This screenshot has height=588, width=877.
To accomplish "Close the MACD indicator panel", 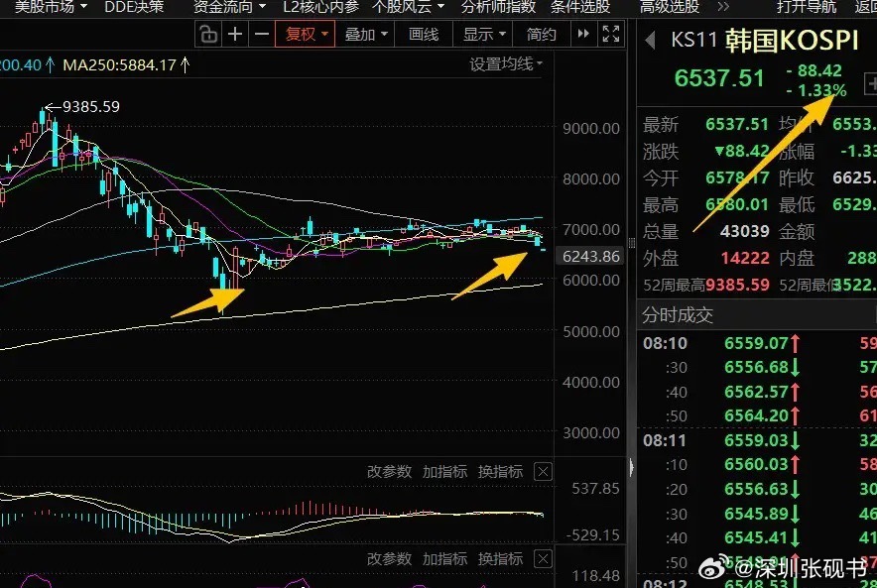I will (x=543, y=472).
